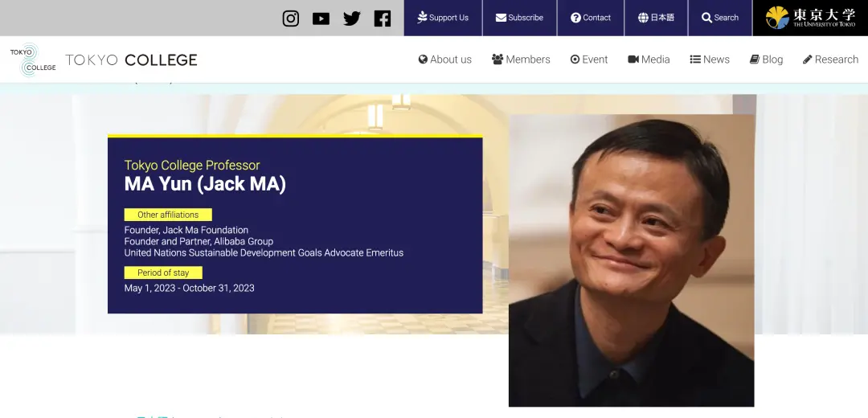Click the Subscribe envelope button

click(x=520, y=18)
